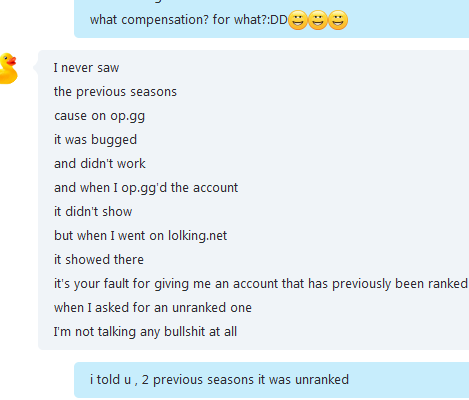Click the "it showed there" message

pyautogui.click(x=99, y=260)
